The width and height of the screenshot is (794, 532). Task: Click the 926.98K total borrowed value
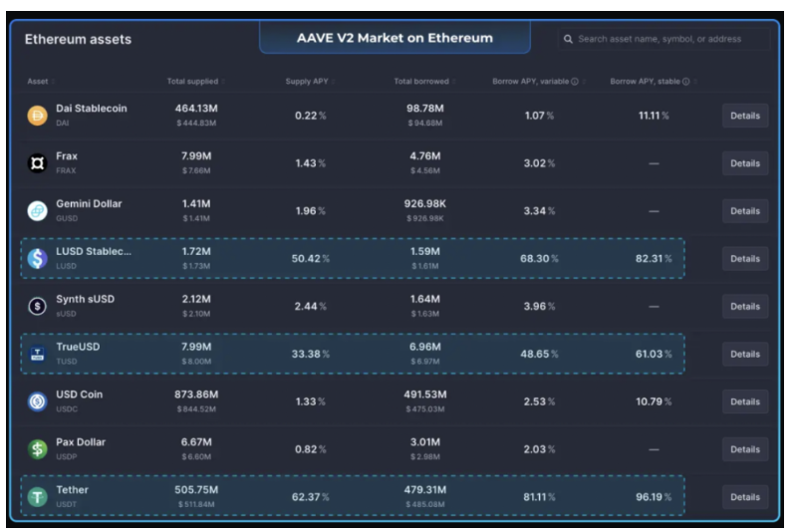click(x=424, y=203)
